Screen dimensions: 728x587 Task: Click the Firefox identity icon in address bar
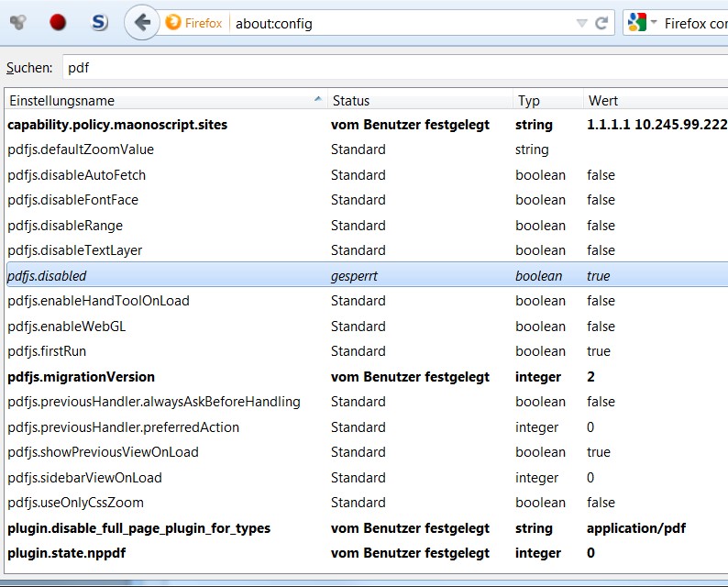(x=173, y=23)
